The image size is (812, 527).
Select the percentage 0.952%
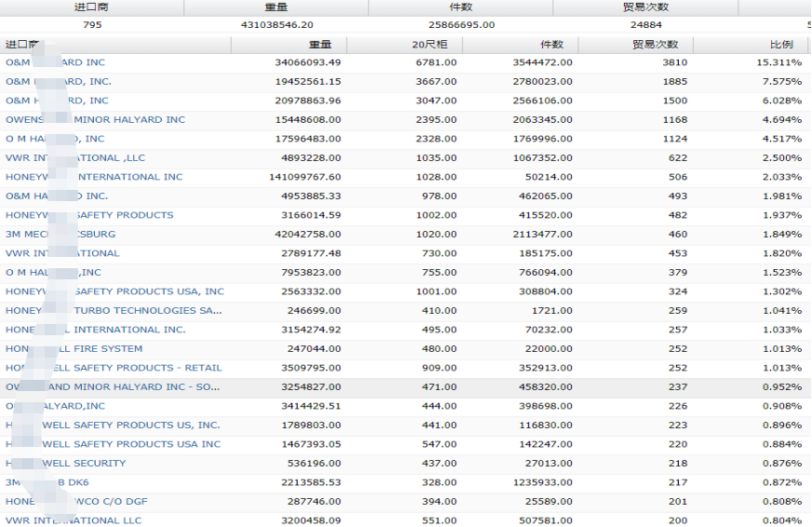pyautogui.click(x=782, y=387)
